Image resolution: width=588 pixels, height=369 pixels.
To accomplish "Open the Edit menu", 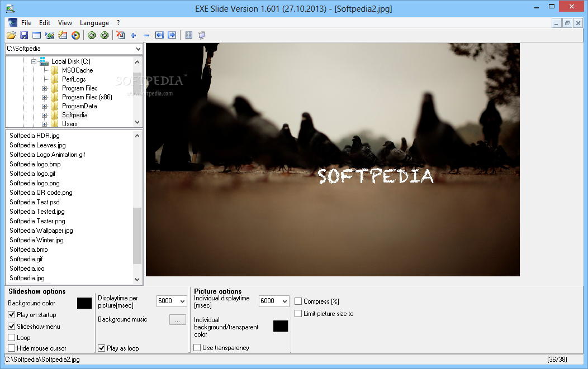I will 45,23.
